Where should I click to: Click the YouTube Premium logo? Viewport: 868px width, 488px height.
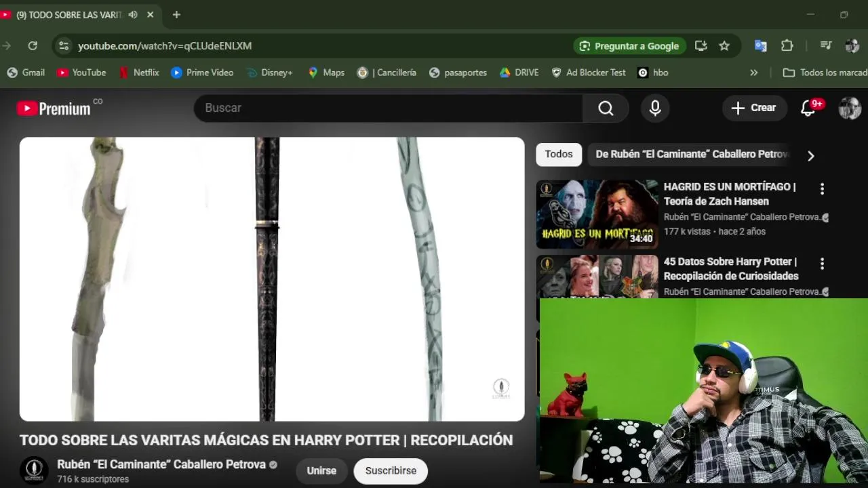(54, 108)
